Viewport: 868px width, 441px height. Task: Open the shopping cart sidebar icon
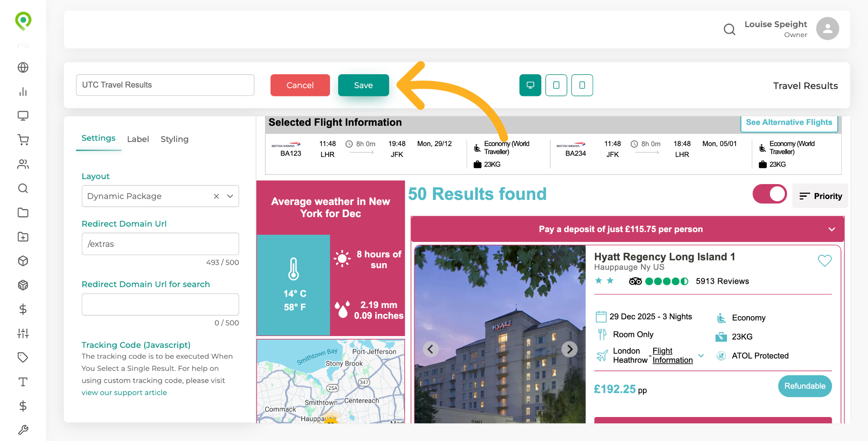click(x=23, y=140)
